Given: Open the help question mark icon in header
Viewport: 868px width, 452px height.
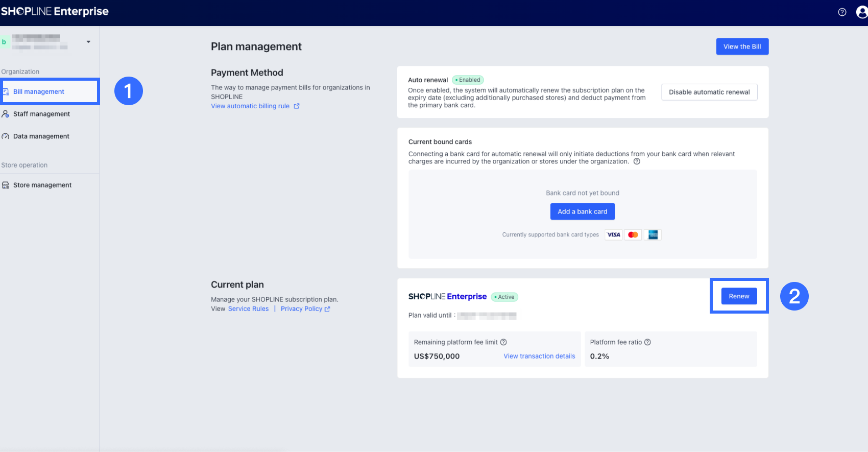Looking at the screenshot, I should 842,12.
